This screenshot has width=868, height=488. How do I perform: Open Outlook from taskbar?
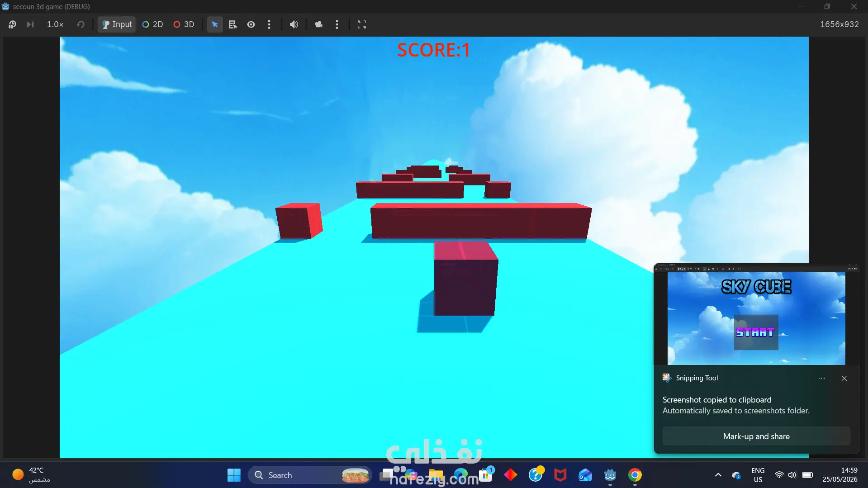[585, 475]
